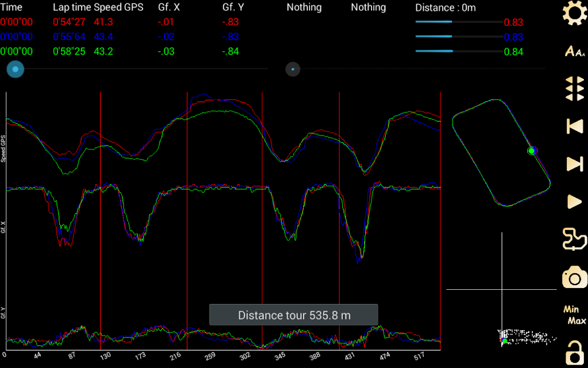Image resolution: width=588 pixels, height=368 pixels.
Task: Open the track circuit map icon
Action: click(574, 239)
